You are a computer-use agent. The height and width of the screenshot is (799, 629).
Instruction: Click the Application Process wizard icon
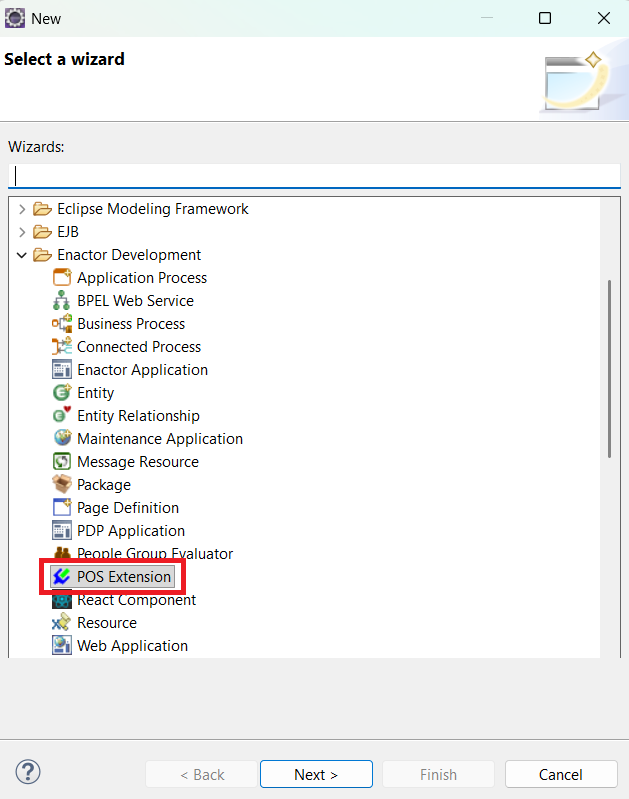coord(62,278)
